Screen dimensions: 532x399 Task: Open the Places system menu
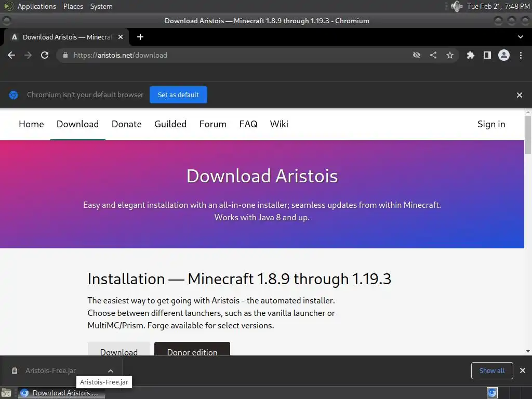point(73,6)
